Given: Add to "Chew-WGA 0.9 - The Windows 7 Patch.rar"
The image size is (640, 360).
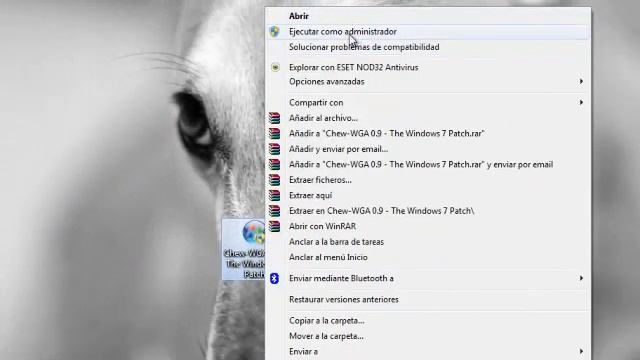Looking at the screenshot, I should pyautogui.click(x=387, y=133).
